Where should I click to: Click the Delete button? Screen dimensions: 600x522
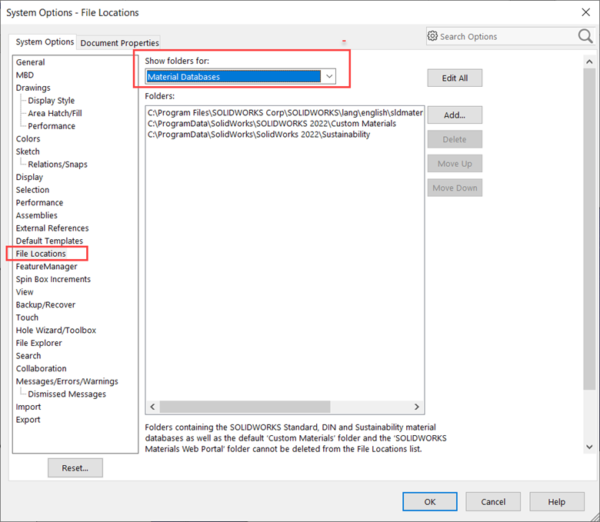[455, 139]
